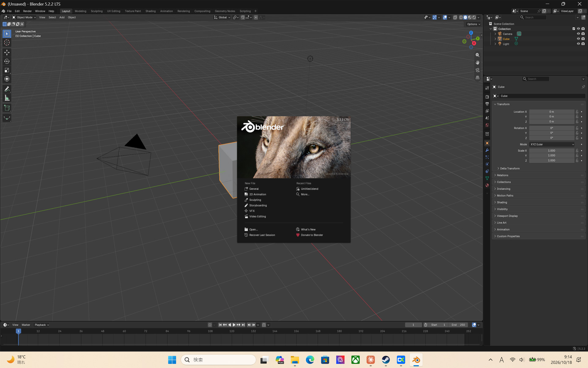Open the viewport Add menu
The height and width of the screenshot is (368, 588).
click(62, 17)
